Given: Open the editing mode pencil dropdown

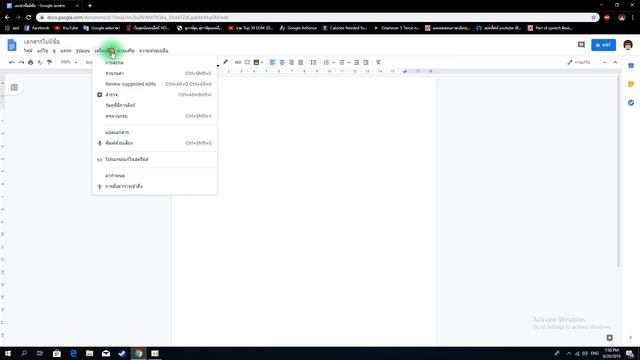Looking at the screenshot, I should [586, 62].
